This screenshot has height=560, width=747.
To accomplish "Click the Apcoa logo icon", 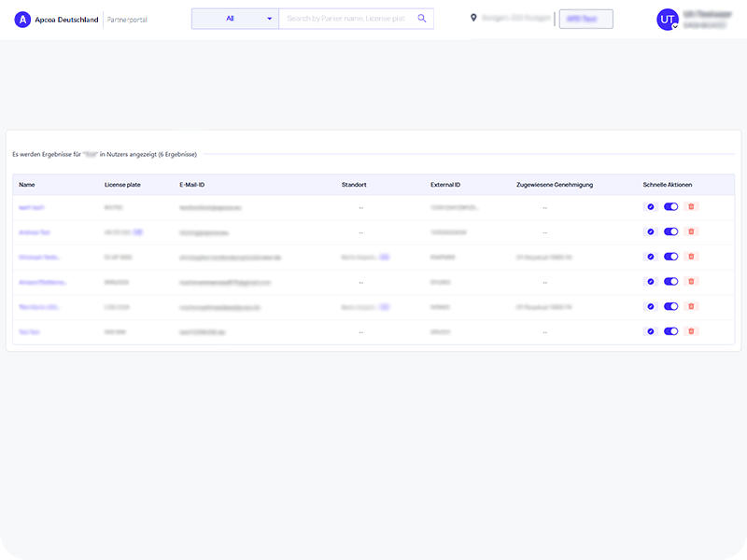I will pos(22,20).
